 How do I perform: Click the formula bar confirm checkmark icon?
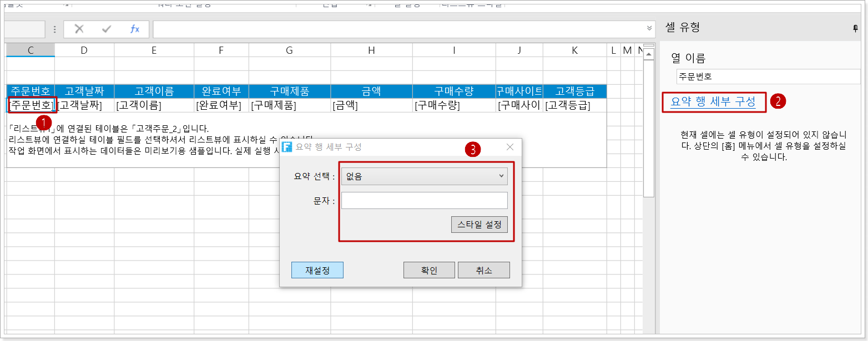click(x=107, y=29)
